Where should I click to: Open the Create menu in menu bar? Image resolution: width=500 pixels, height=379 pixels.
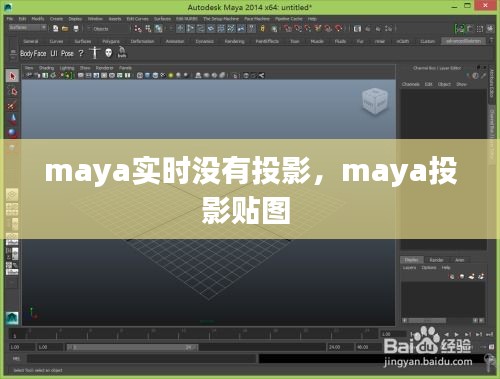coord(56,19)
